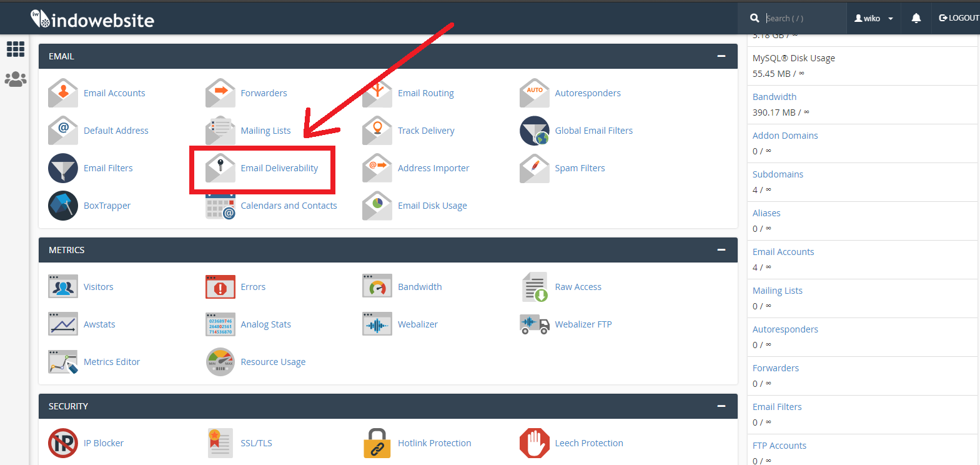Open the Hotlink Protection padlock icon
Viewport: 980px width, 465px height.
[x=377, y=443]
